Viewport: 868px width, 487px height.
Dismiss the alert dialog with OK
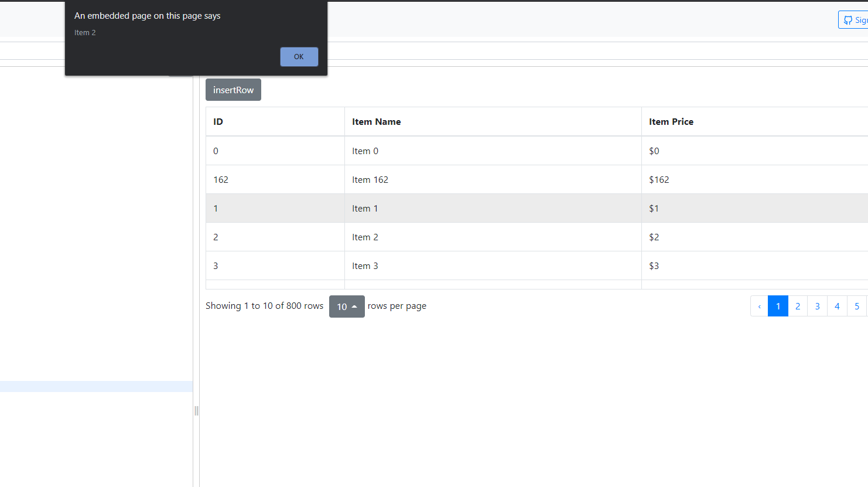point(299,56)
